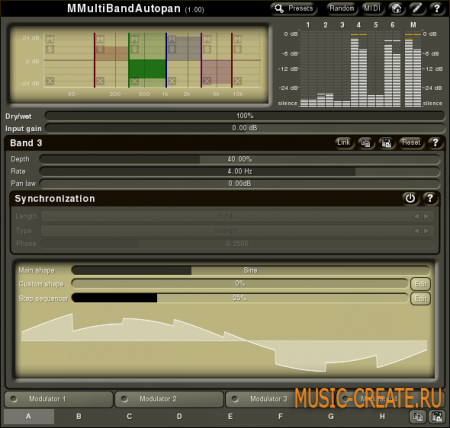Solo band 6 in the graph
This screenshot has width=450, height=428.
coord(238,49)
